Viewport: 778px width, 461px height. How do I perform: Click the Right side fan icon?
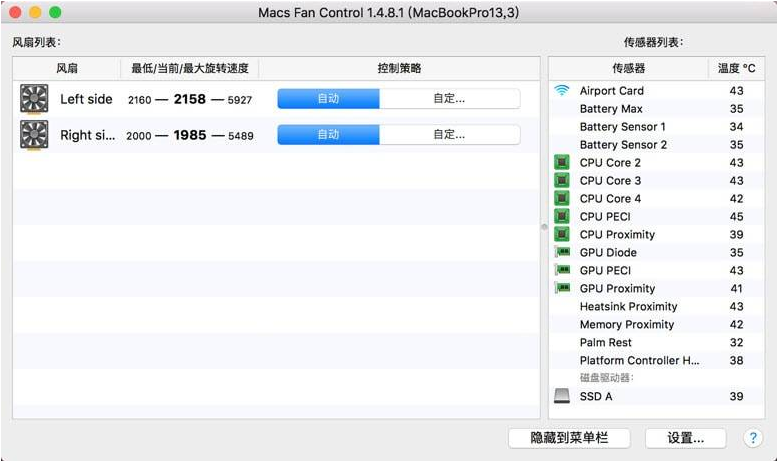(34, 135)
